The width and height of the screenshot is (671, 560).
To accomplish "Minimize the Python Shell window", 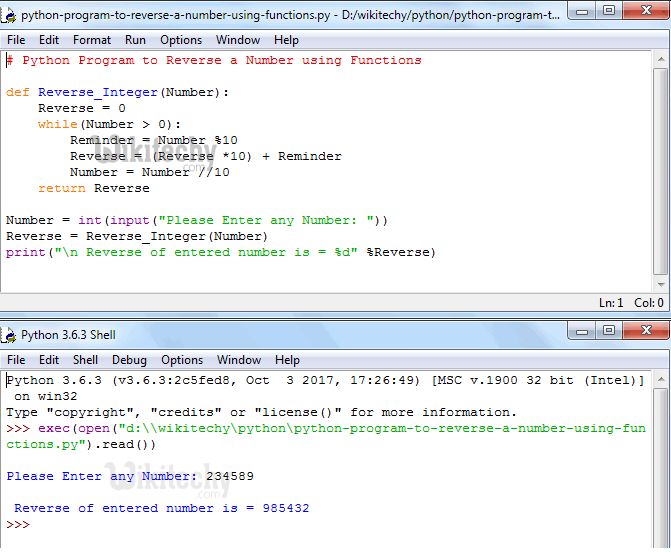I will click(x=582, y=331).
